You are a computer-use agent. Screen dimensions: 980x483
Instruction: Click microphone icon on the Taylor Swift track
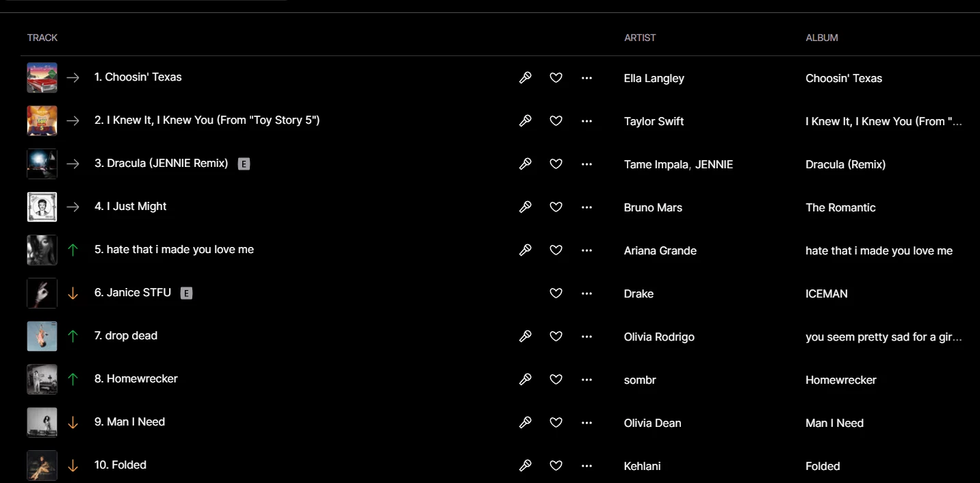coord(525,121)
